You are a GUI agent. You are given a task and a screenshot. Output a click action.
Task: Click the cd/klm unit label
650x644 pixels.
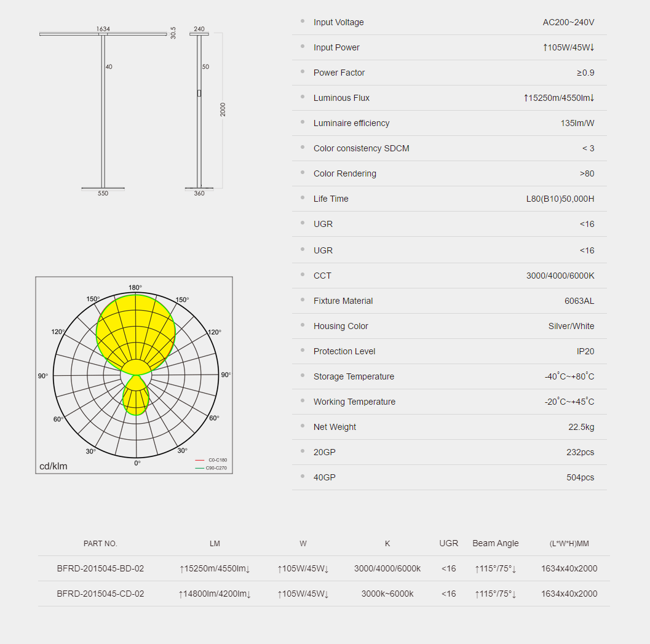pyautogui.click(x=54, y=466)
